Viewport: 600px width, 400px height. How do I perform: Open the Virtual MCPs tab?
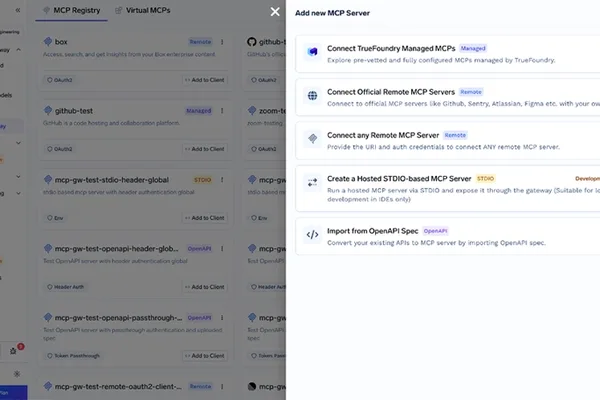(x=143, y=10)
